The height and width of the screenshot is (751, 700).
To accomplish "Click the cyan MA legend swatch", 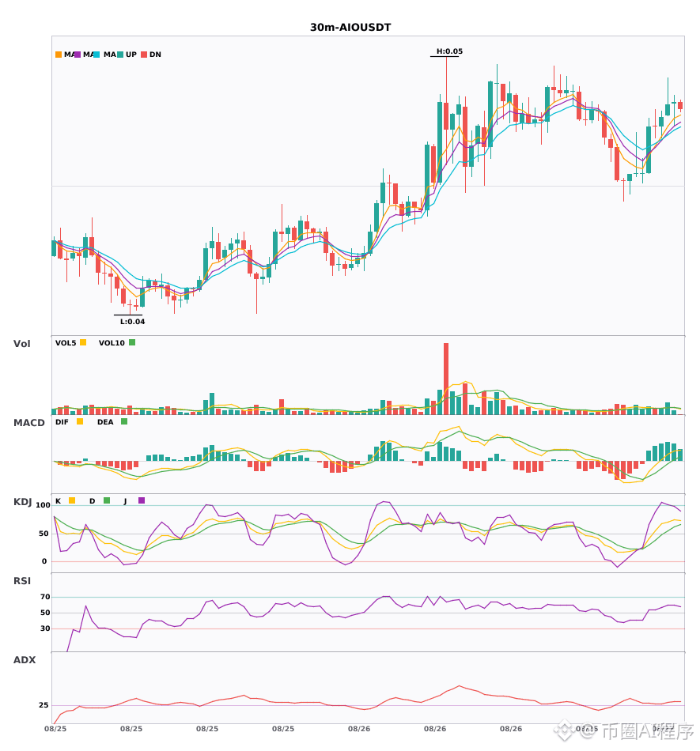I will 96,55.
